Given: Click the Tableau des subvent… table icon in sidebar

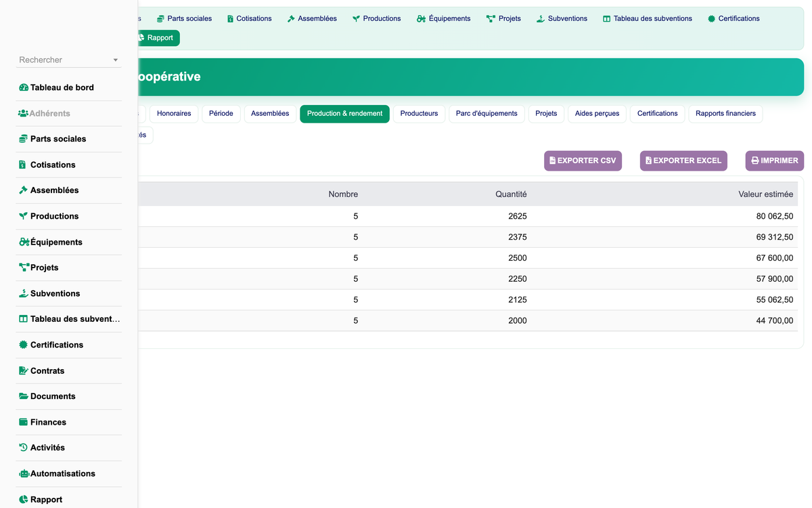Looking at the screenshot, I should 24,319.
